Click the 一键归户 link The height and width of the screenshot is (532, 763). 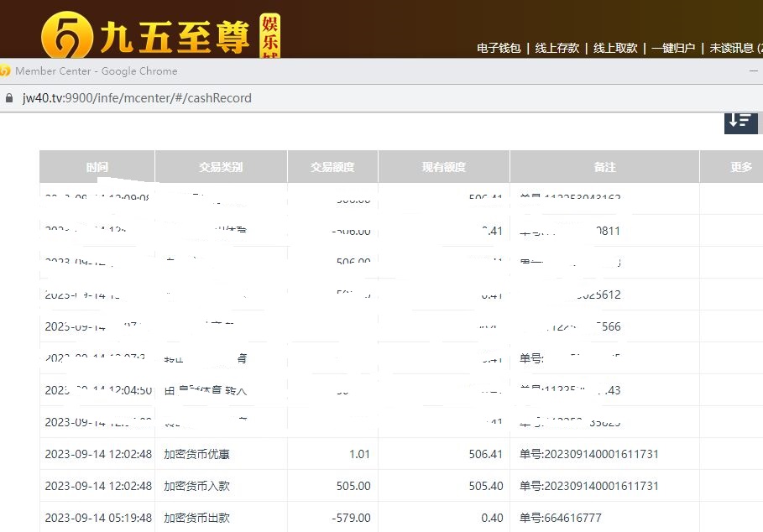(x=673, y=49)
